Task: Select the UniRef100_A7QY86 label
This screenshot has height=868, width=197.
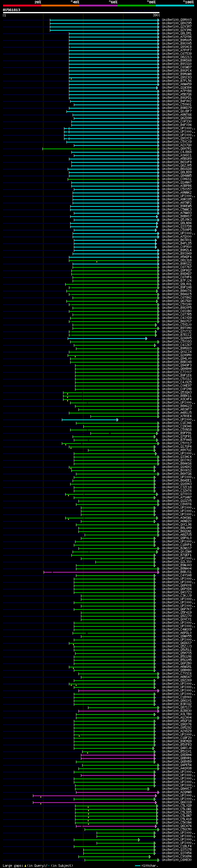Action: pyautogui.click(x=177, y=37)
